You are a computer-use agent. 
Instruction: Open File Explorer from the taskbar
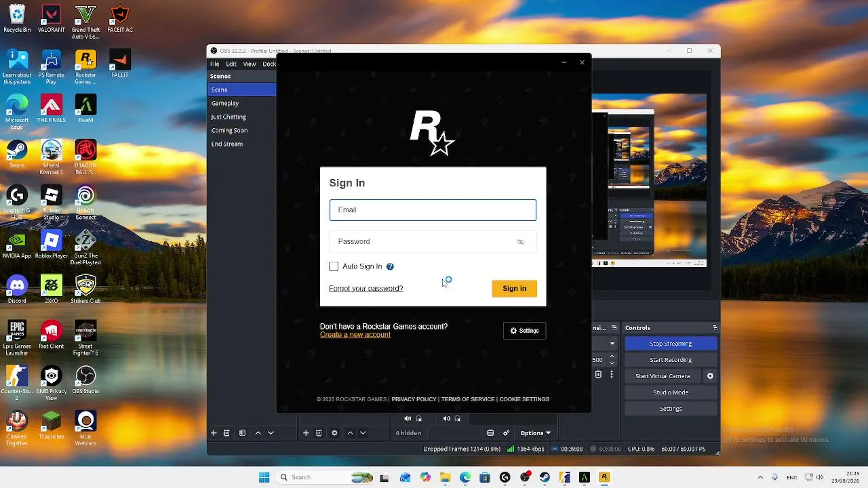[445, 478]
